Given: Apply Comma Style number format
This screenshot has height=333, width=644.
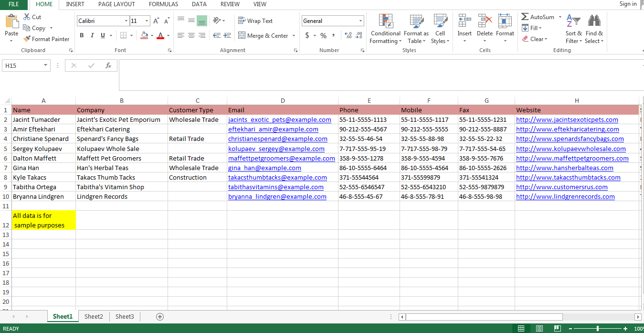Looking at the screenshot, I should tap(333, 35).
